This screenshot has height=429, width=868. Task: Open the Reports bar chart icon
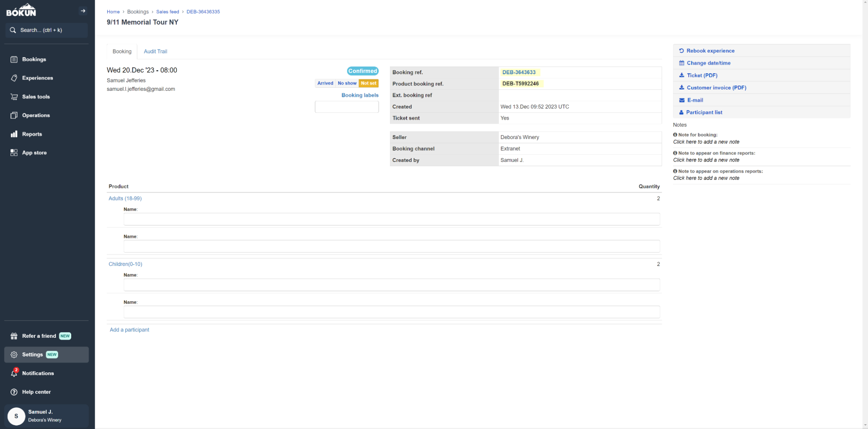[x=14, y=134]
